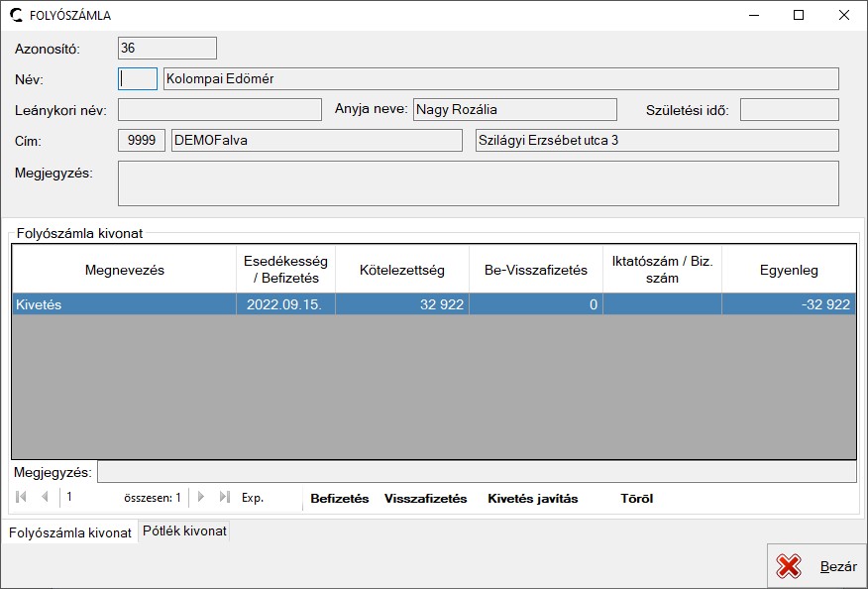
Task: Click the application icon in title bar
Action: point(16,15)
